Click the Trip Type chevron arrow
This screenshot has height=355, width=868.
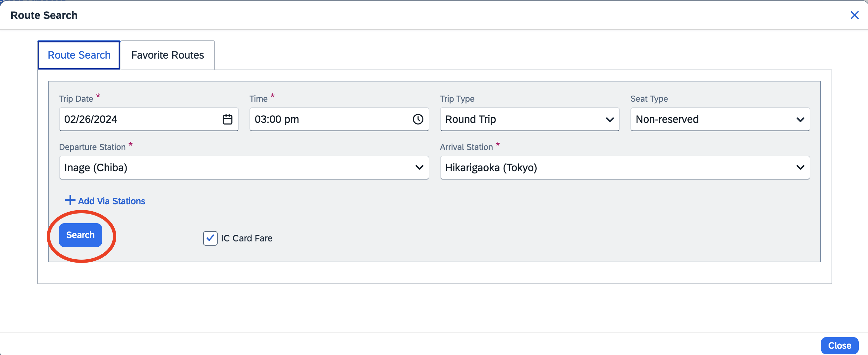coord(610,120)
